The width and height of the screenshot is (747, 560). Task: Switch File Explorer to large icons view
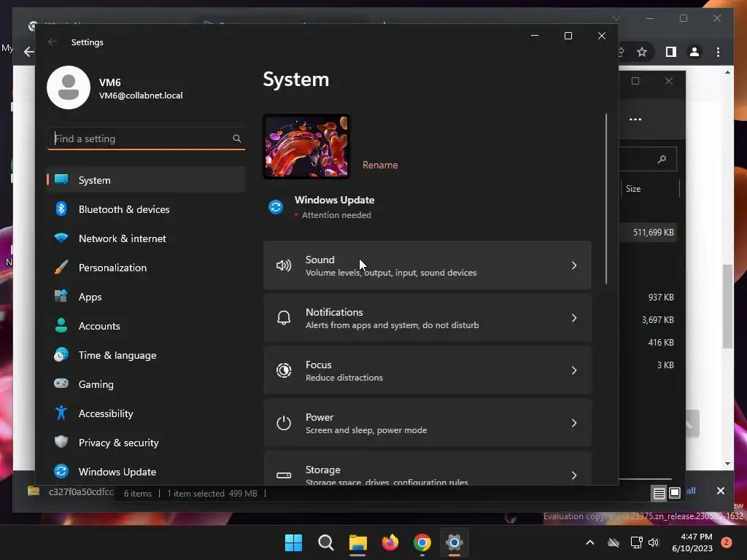[675, 494]
